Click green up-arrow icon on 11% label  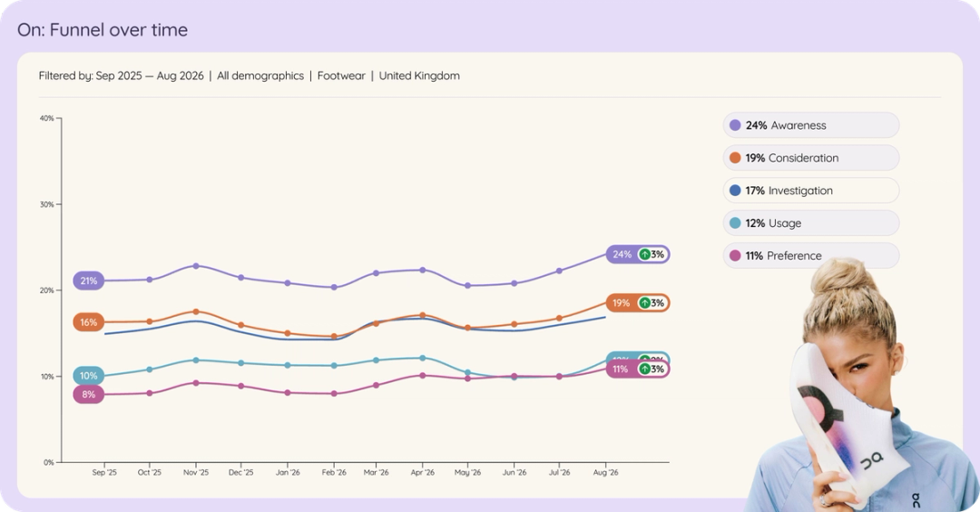pos(644,369)
